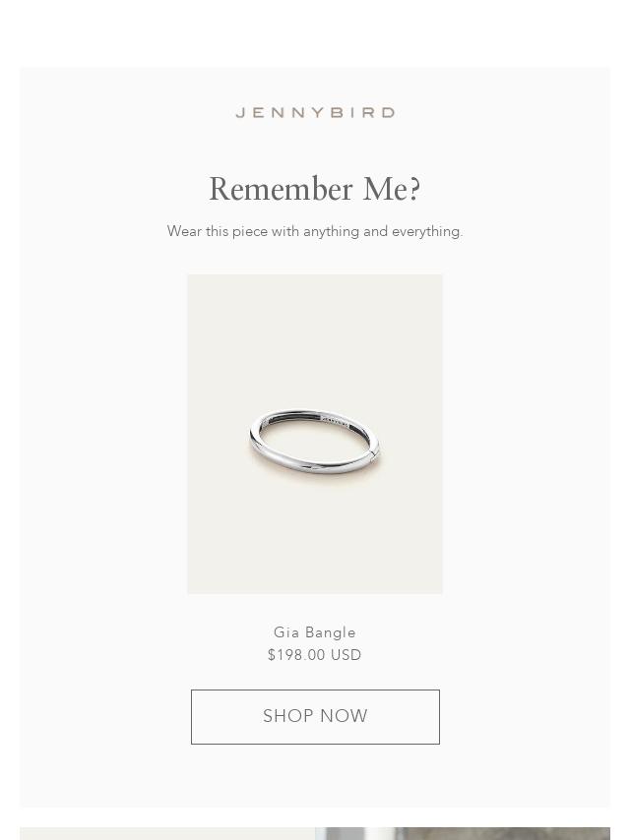The image size is (630, 840).
Task: Click the beige image block at bottom left
Action: [167, 833]
